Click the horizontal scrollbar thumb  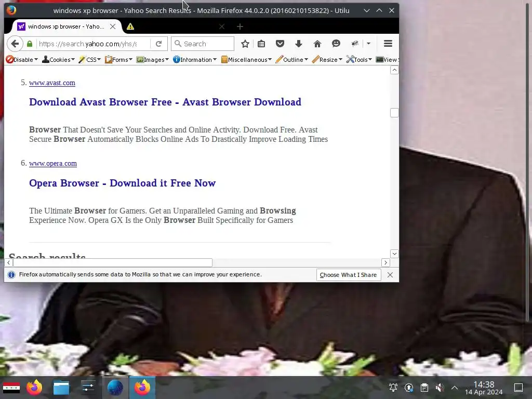point(113,262)
